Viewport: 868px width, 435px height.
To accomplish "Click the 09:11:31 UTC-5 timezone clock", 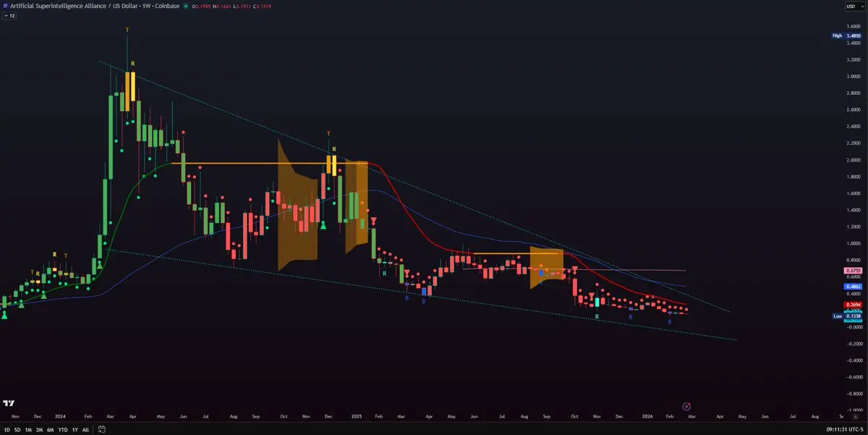I will tap(845, 430).
